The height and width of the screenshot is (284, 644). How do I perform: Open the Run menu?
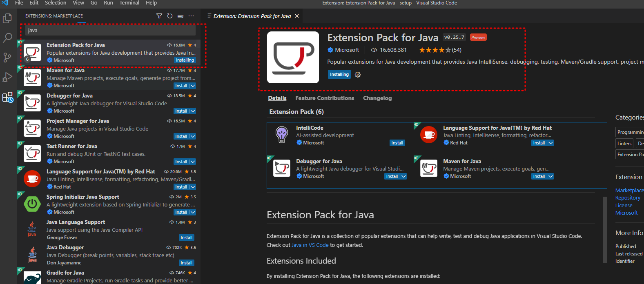tap(108, 3)
